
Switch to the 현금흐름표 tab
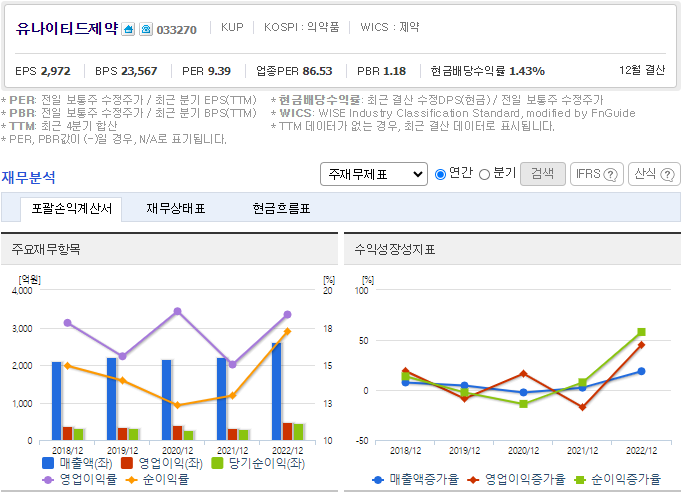click(x=281, y=209)
